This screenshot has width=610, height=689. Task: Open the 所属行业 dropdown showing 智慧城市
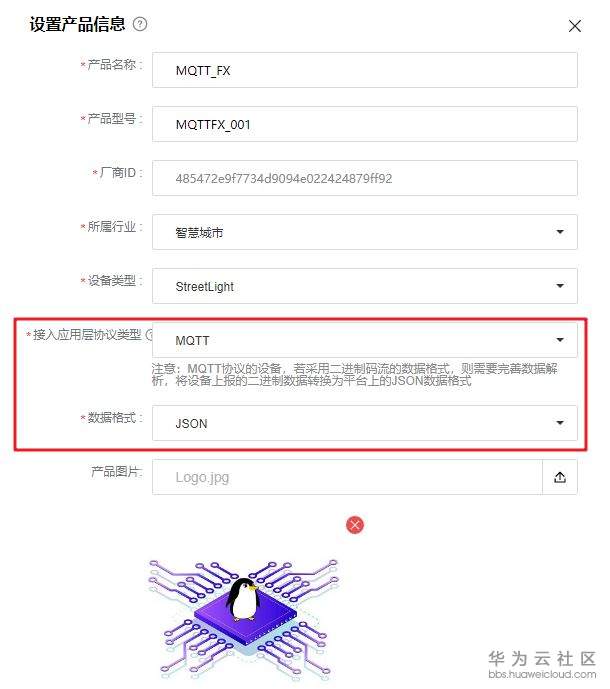coord(365,232)
